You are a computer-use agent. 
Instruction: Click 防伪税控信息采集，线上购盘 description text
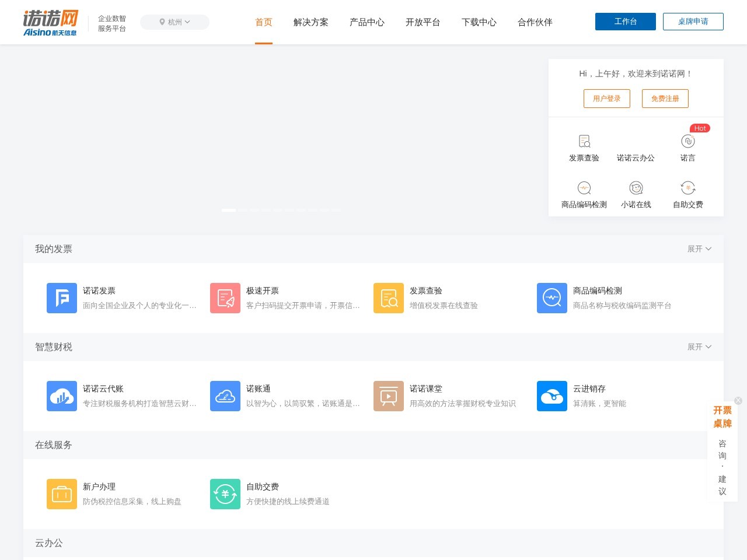[132, 502]
